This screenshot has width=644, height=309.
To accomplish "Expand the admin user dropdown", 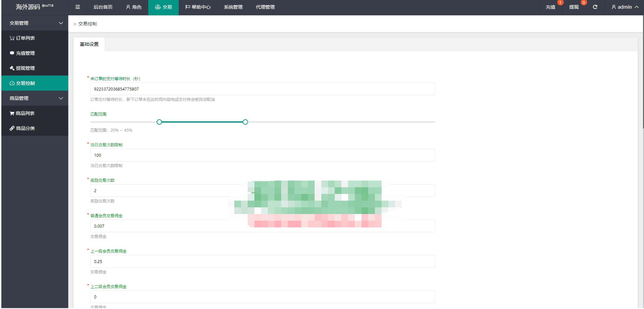I will [x=625, y=7].
